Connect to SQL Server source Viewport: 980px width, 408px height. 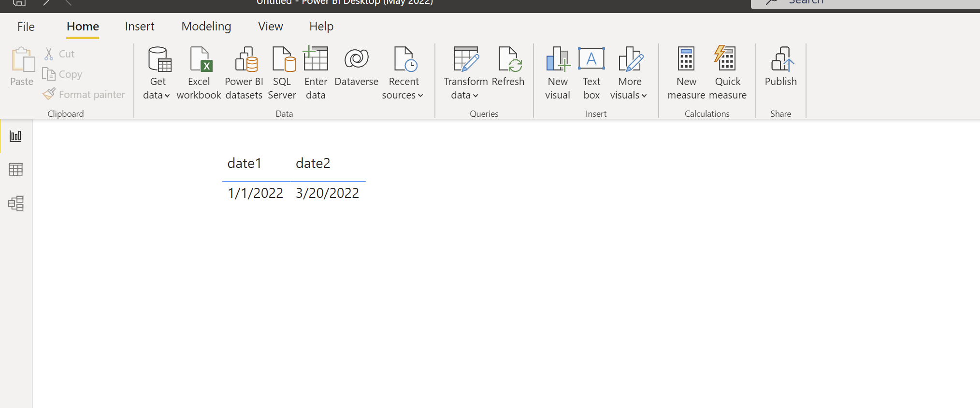282,73
